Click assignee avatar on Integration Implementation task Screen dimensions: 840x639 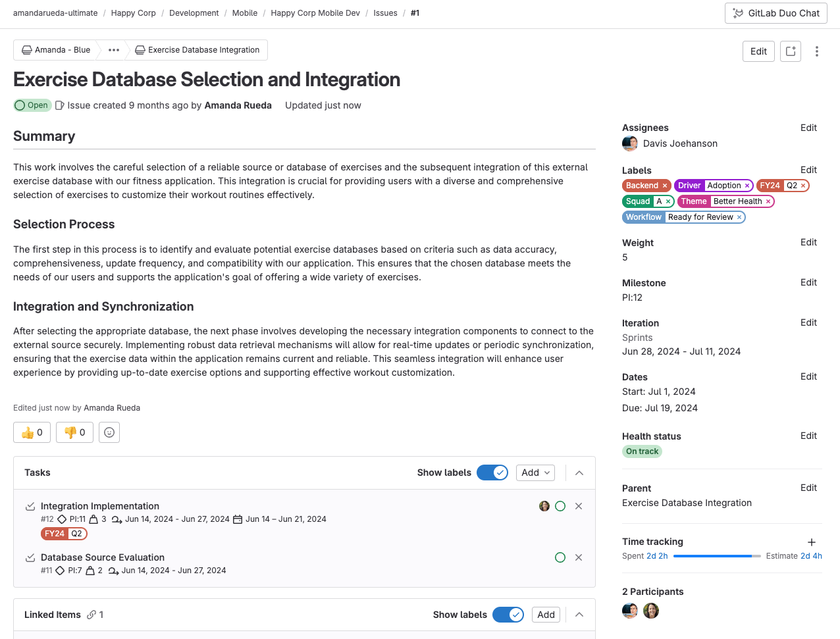click(544, 506)
